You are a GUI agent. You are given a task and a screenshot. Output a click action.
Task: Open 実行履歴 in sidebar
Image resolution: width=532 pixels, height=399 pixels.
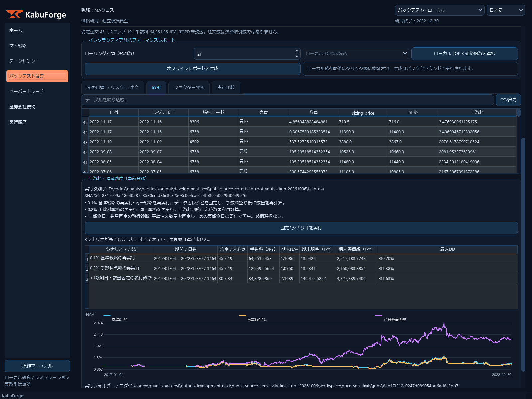[x=37, y=122]
